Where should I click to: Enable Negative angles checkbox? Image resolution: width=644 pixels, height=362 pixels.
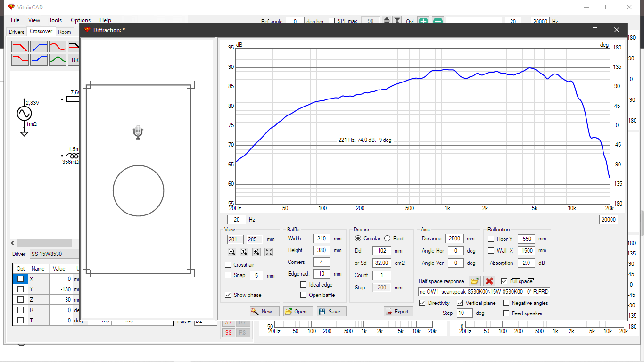tap(506, 303)
